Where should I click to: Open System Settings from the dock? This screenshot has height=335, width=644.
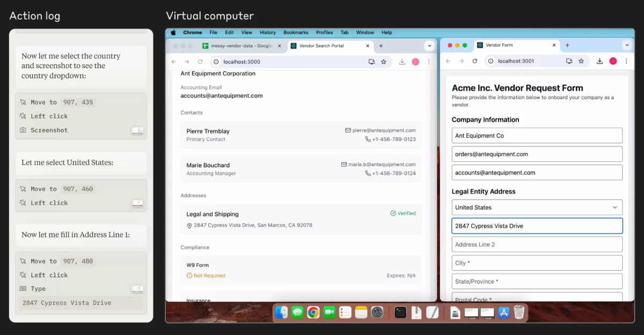tap(377, 312)
